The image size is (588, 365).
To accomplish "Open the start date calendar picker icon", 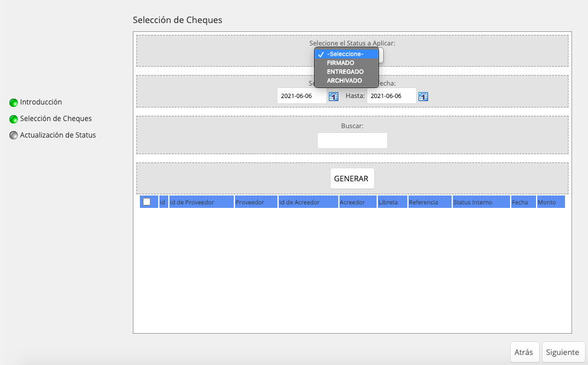I will [334, 96].
